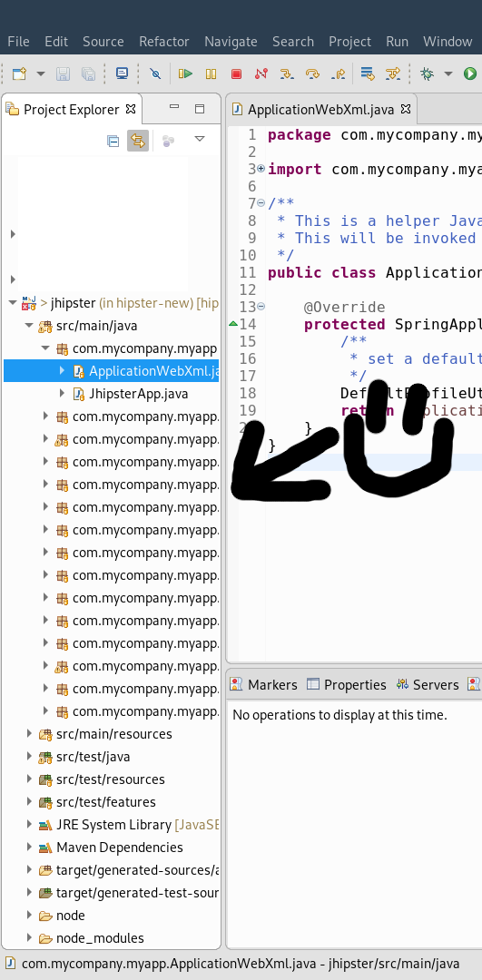The image size is (482, 980).
Task: Click the red Terminate debug icon
Action: point(236,73)
